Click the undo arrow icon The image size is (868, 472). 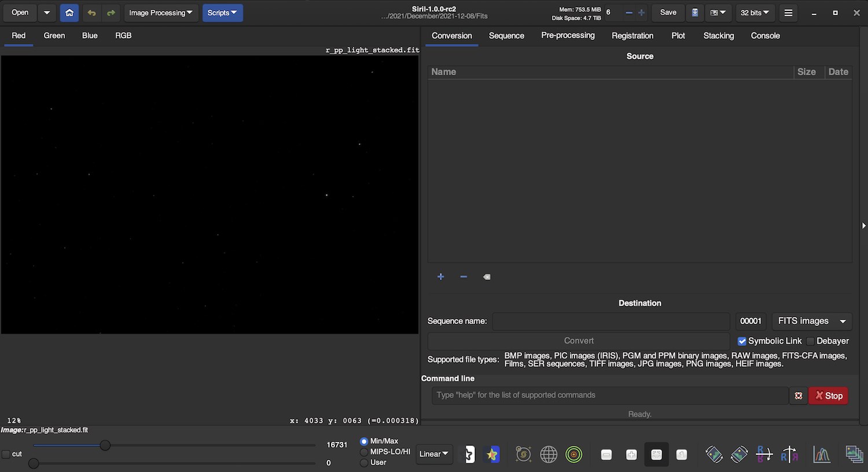coord(91,13)
